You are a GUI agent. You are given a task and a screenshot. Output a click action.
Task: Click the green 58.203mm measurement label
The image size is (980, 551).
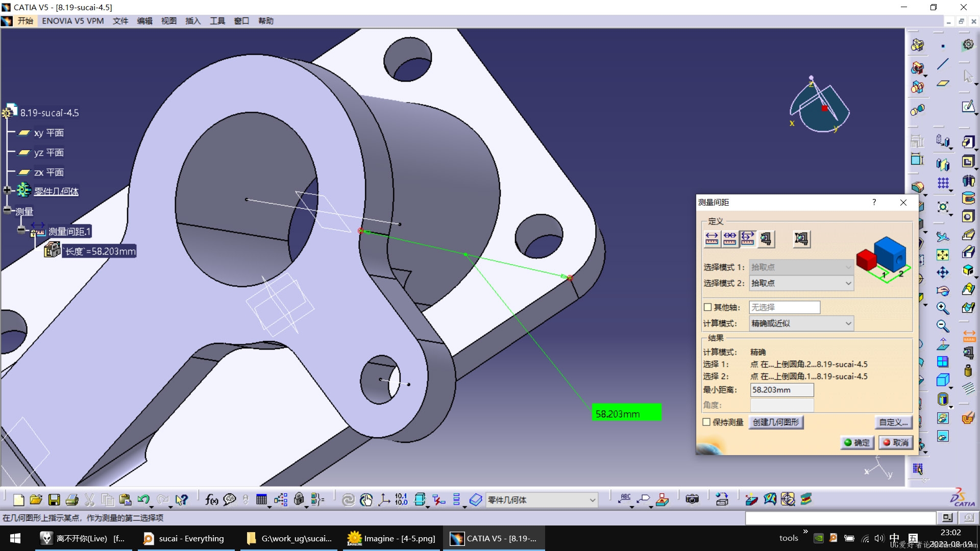[x=626, y=412]
